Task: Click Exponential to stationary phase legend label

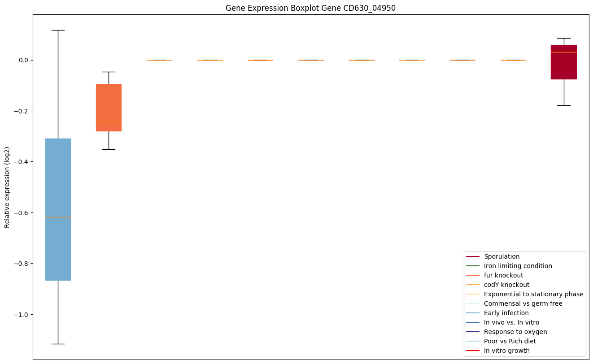Action: click(x=533, y=294)
